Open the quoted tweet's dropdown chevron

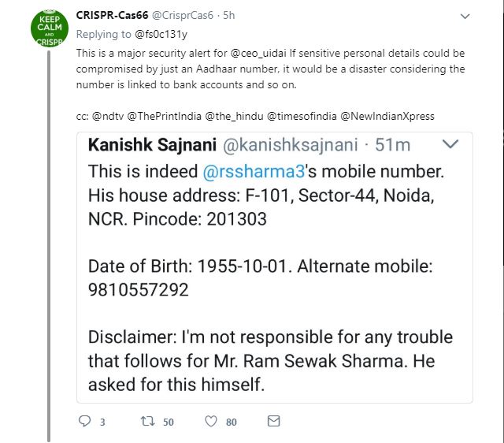(451, 145)
